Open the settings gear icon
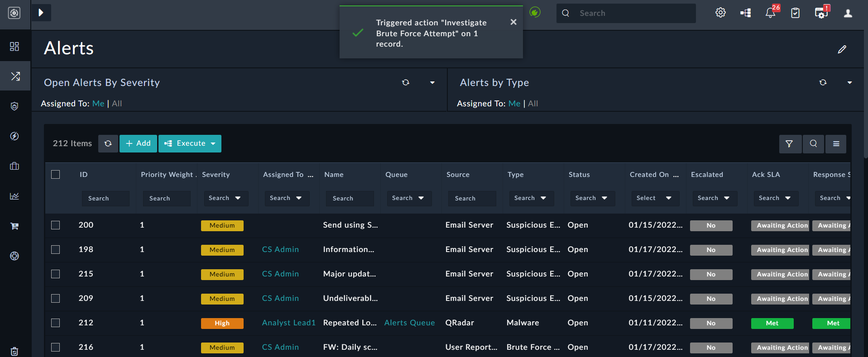 (x=720, y=13)
